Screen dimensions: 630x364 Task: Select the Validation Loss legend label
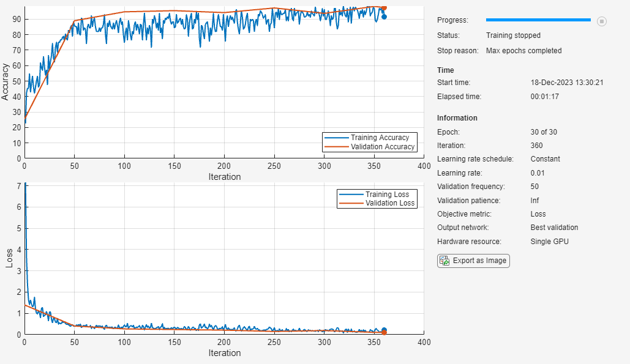click(x=390, y=203)
